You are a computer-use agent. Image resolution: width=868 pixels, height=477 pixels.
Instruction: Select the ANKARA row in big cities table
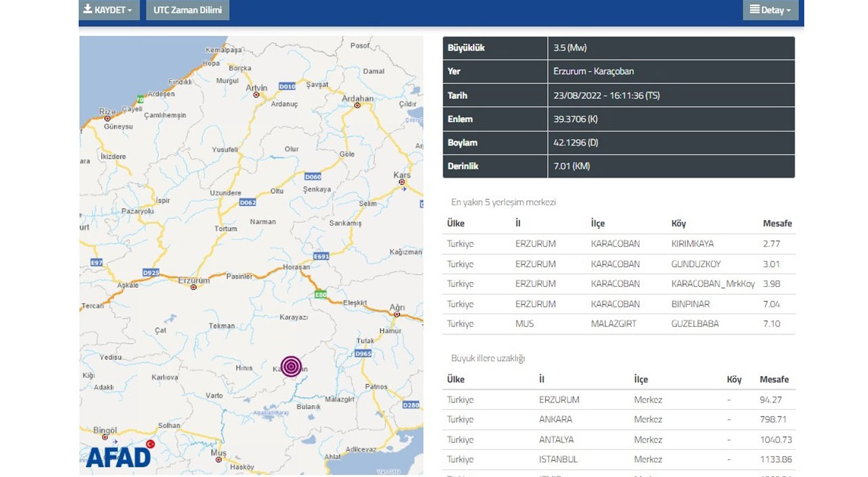[x=555, y=419]
